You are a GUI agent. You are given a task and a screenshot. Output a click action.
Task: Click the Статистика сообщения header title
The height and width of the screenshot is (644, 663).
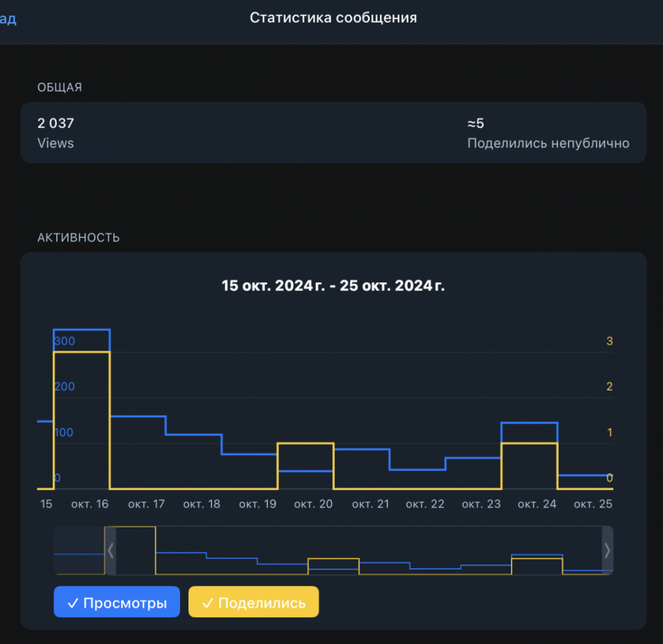coord(333,17)
